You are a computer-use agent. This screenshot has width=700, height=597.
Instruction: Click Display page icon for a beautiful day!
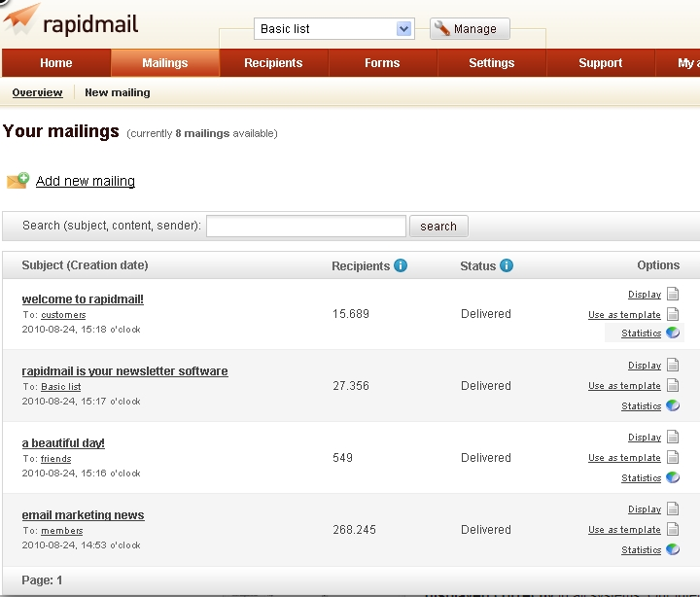point(673,438)
